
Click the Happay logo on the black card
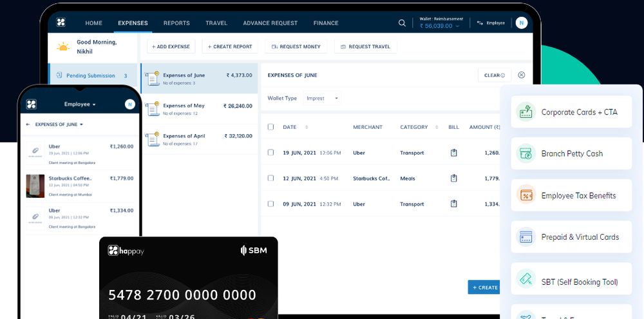[126, 250]
